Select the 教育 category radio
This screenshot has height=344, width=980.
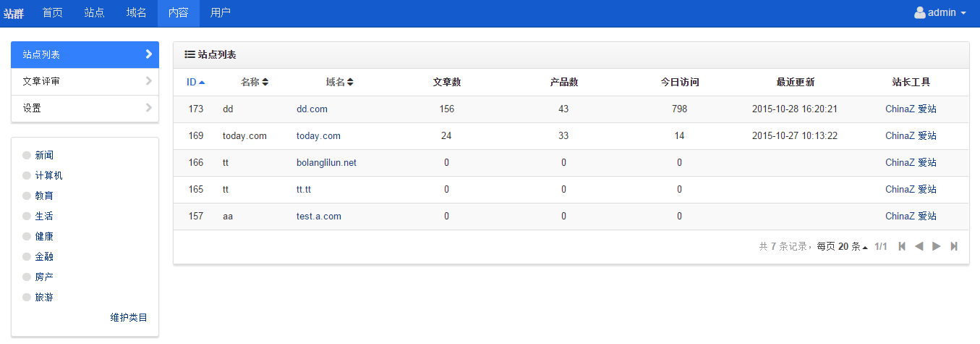tap(27, 196)
